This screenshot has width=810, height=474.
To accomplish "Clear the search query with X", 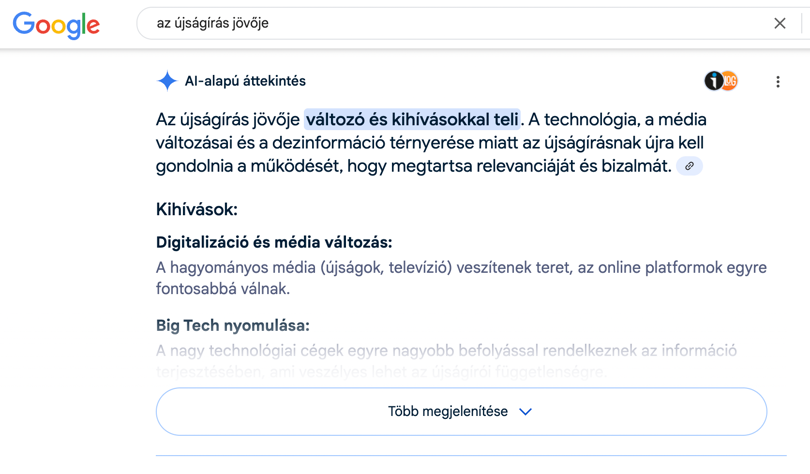I will click(780, 23).
